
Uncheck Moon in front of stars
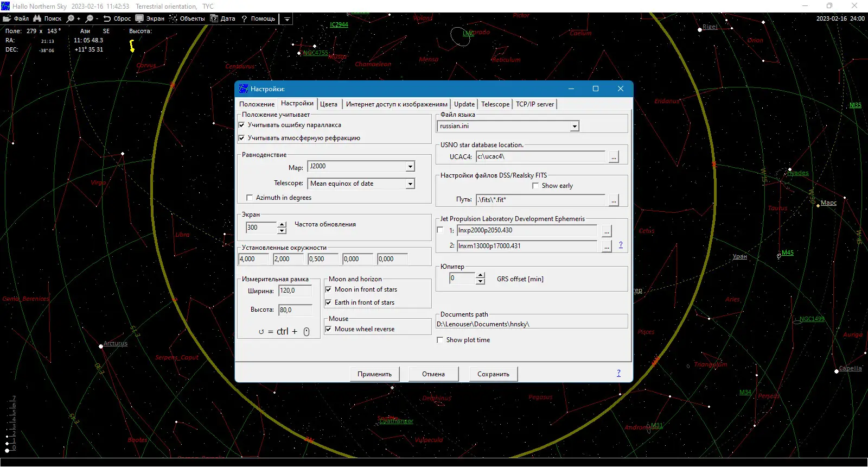pyautogui.click(x=328, y=289)
